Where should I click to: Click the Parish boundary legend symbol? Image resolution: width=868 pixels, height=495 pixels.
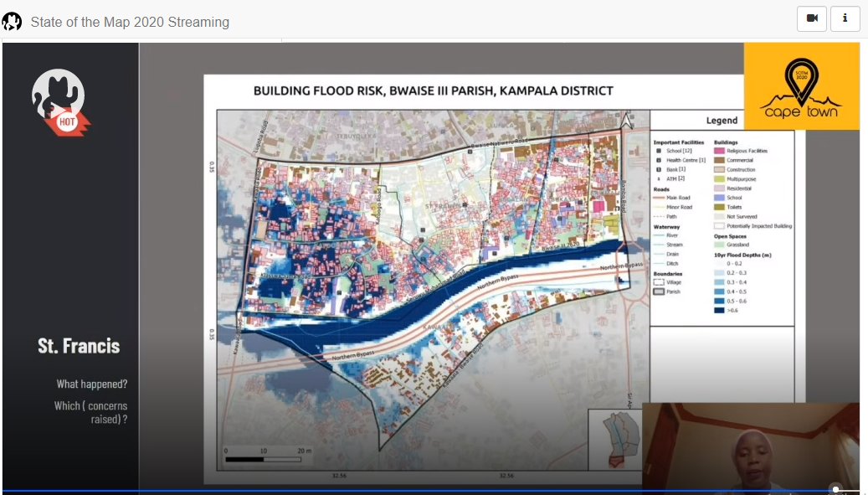click(658, 291)
